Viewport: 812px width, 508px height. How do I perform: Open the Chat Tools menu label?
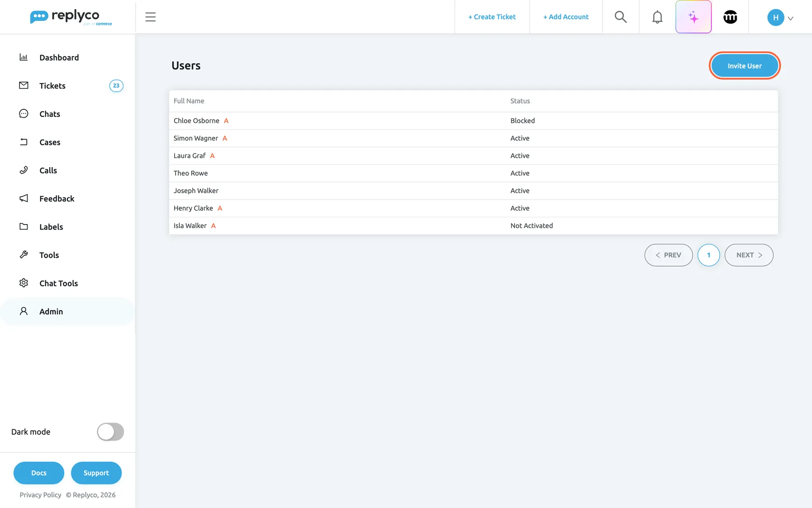click(x=59, y=284)
